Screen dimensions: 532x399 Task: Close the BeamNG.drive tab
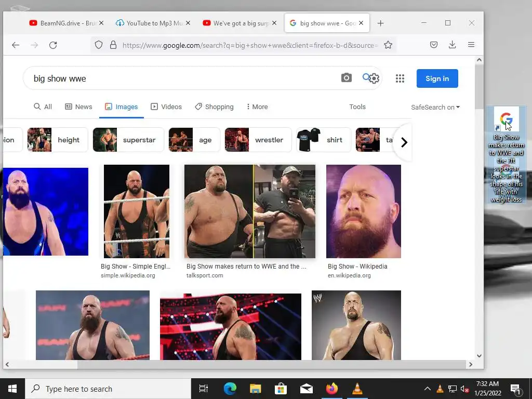coord(101,23)
